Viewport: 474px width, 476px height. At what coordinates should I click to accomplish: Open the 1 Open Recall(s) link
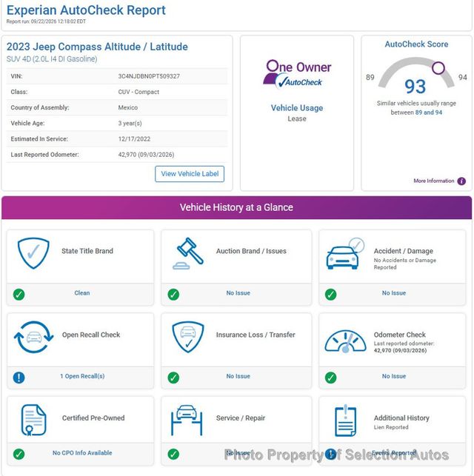(x=82, y=376)
